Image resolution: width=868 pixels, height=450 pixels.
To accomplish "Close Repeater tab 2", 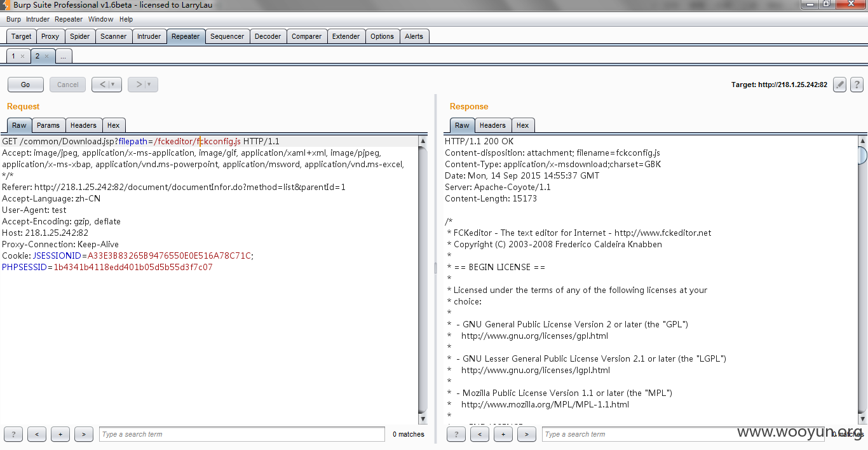I will (x=46, y=57).
